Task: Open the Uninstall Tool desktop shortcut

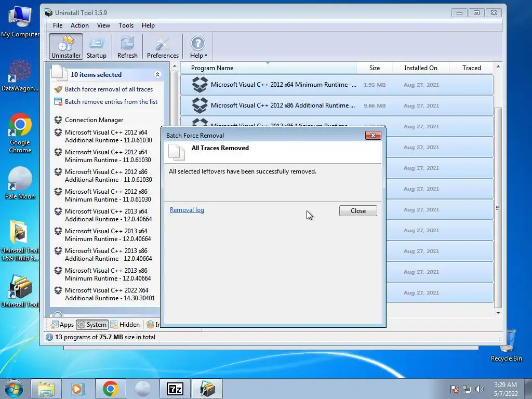Action: (x=20, y=291)
